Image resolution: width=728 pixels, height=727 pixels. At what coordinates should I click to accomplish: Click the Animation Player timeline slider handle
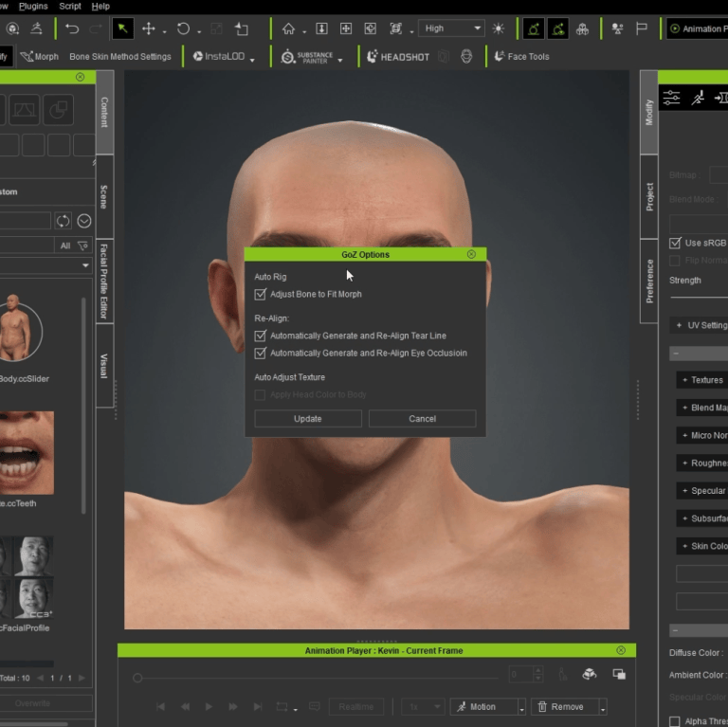(x=136, y=679)
